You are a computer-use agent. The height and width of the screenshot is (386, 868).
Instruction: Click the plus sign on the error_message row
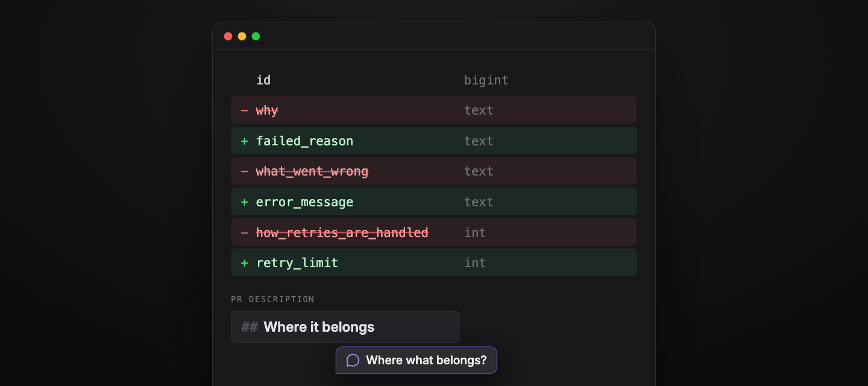244,202
